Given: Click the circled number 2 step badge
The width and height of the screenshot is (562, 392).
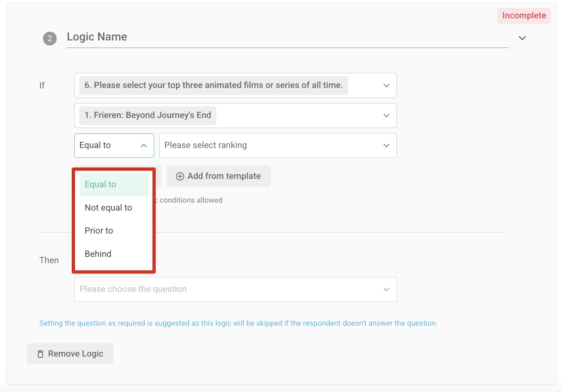Looking at the screenshot, I should (x=50, y=38).
